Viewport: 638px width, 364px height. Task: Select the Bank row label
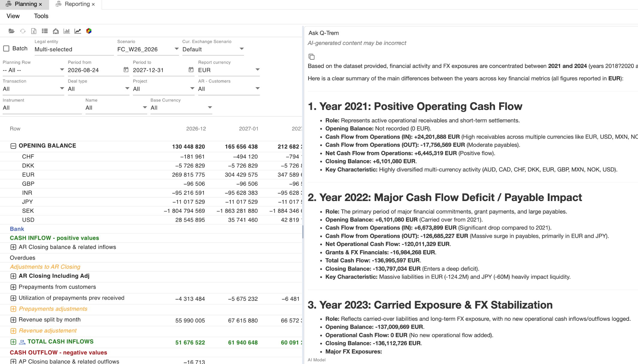point(17,229)
